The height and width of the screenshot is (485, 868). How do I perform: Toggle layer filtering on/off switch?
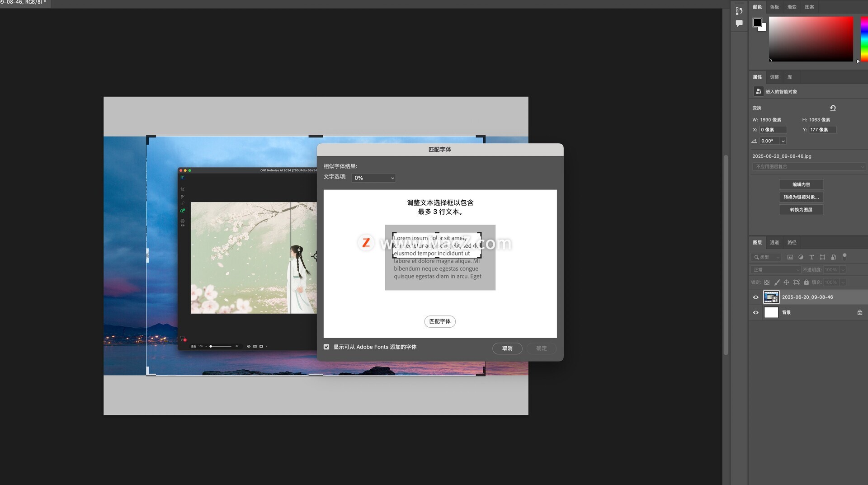(x=844, y=256)
